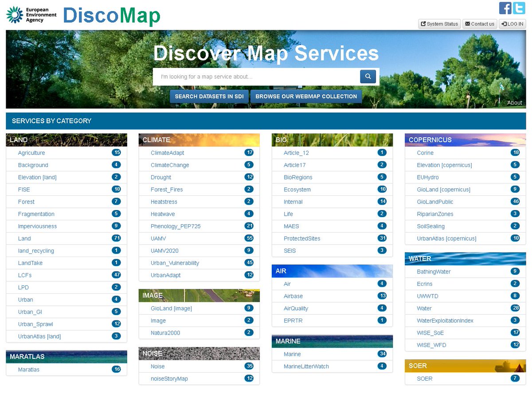Screen dimensions: 532x409
Task: Open the ProtectedSites services link
Action: (x=302, y=239)
